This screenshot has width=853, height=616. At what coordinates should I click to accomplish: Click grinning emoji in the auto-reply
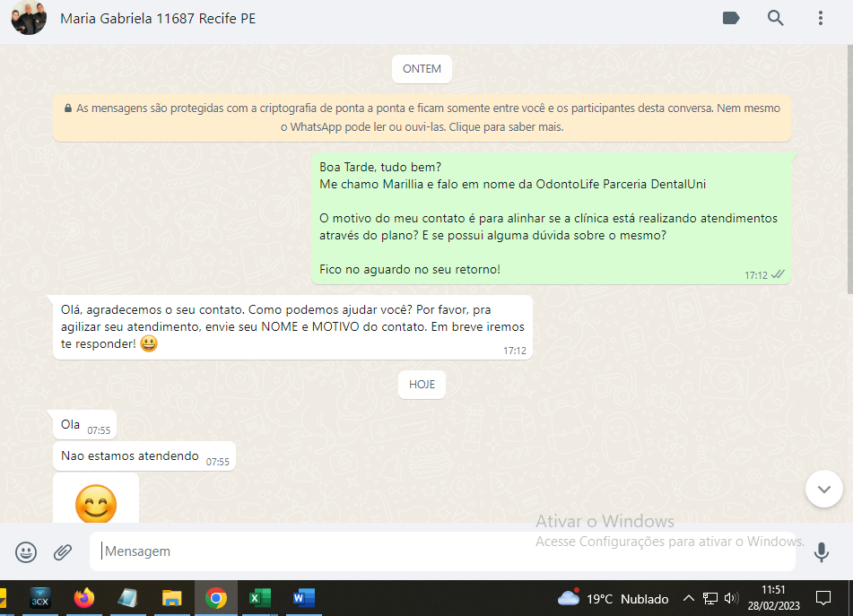pos(149,343)
